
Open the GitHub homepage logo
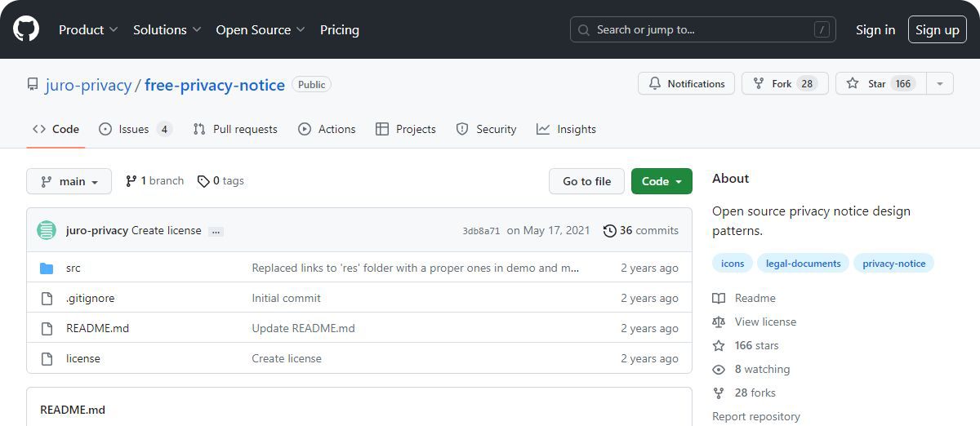click(x=26, y=29)
